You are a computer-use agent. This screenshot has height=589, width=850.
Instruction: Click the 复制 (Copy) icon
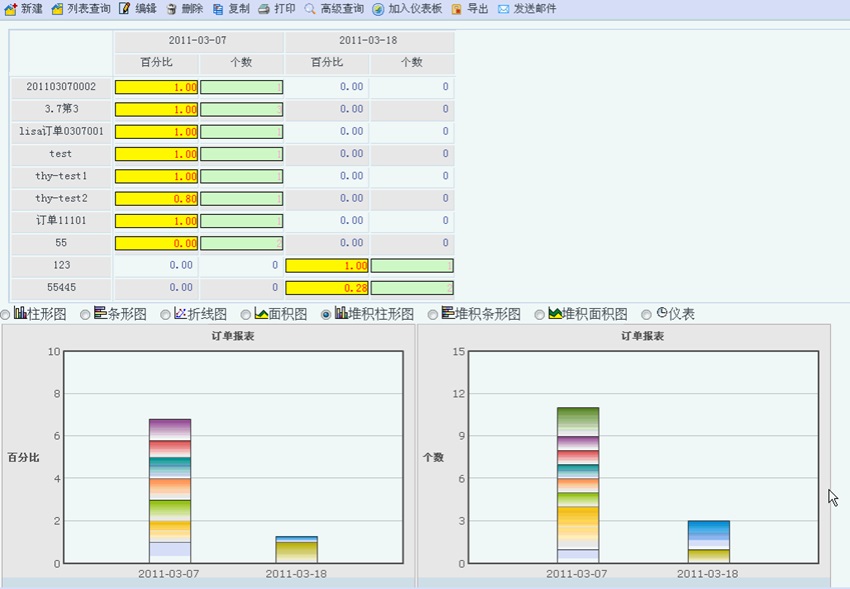pos(218,9)
